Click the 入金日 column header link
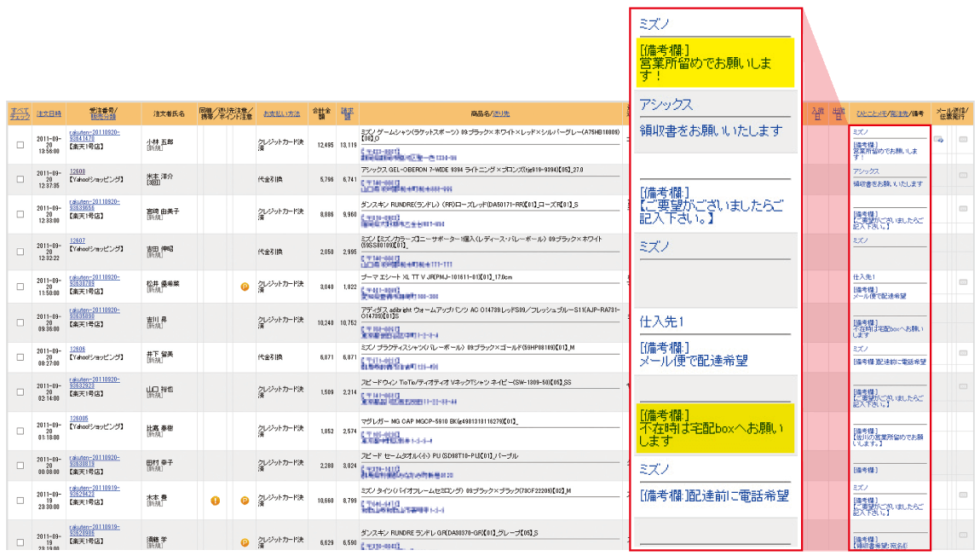This screenshot has height=556, width=980. click(x=817, y=113)
